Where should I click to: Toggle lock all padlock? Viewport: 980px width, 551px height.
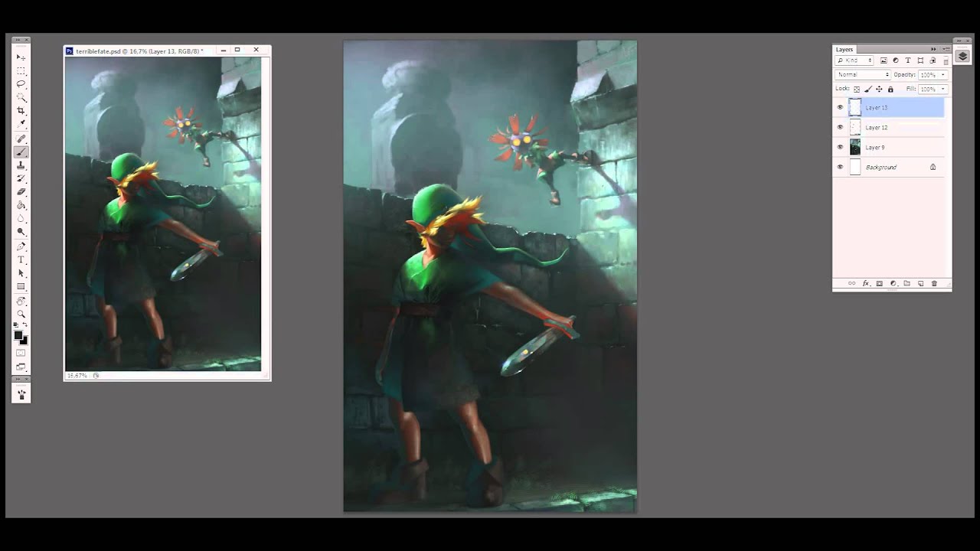click(890, 90)
